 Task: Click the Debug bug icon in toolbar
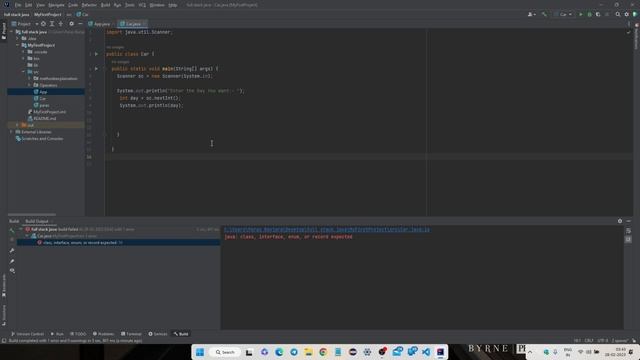[589, 14]
